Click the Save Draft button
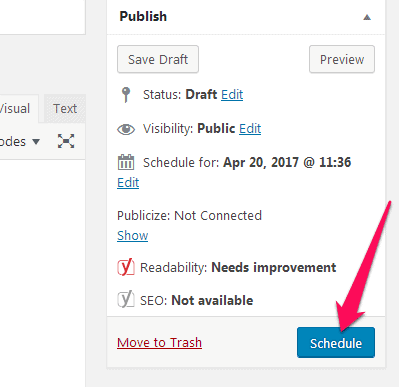Image resolution: width=399 pixels, height=387 pixels. pyautogui.click(x=158, y=59)
